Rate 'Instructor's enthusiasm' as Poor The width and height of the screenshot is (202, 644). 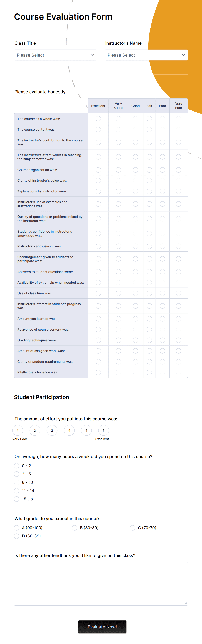[x=162, y=246]
